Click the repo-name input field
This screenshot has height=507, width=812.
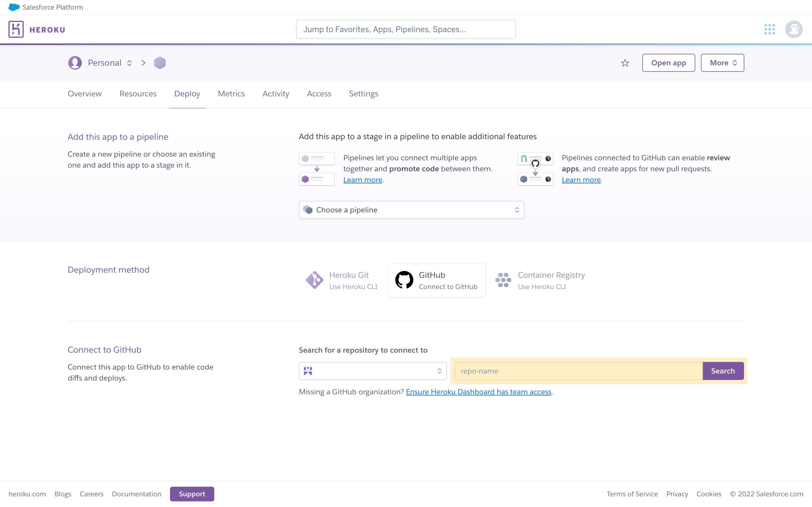[x=578, y=371]
